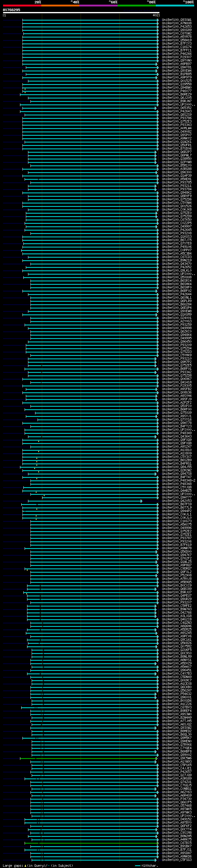The height and width of the screenshot is (868, 197).
Task: Select UniRef100_A1X809 hit
Action: pyautogui.click(x=177, y=453)
